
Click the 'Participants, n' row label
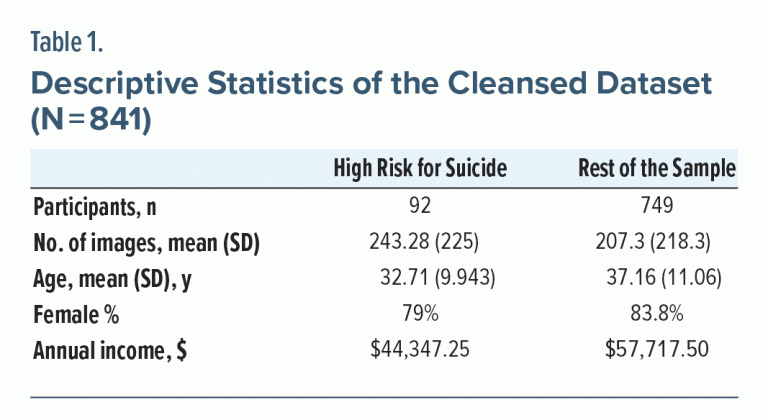point(95,207)
